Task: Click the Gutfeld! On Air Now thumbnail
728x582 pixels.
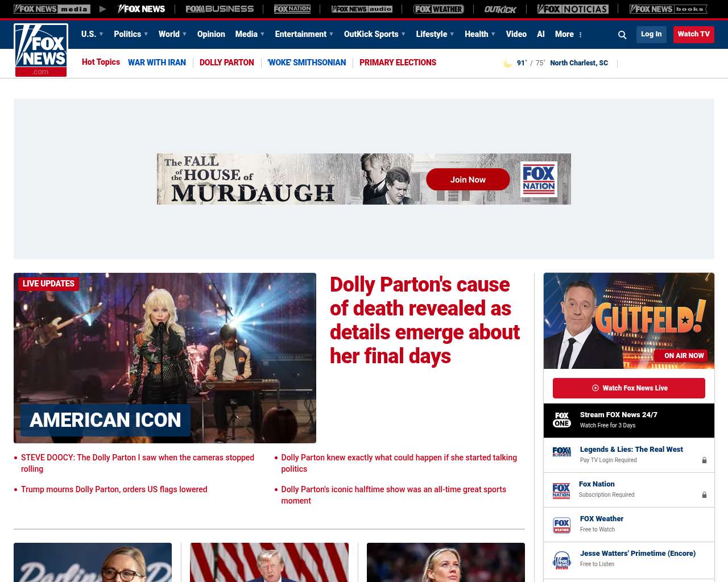Action: point(629,321)
